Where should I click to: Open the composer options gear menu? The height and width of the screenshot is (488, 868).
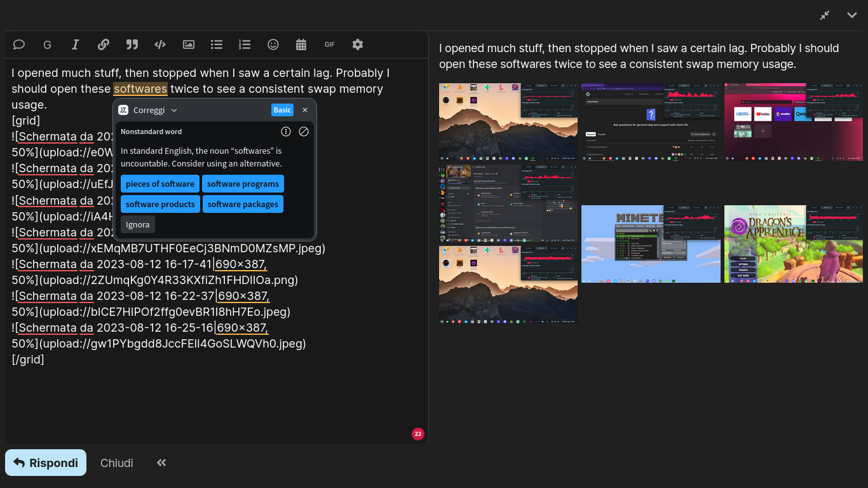point(358,44)
